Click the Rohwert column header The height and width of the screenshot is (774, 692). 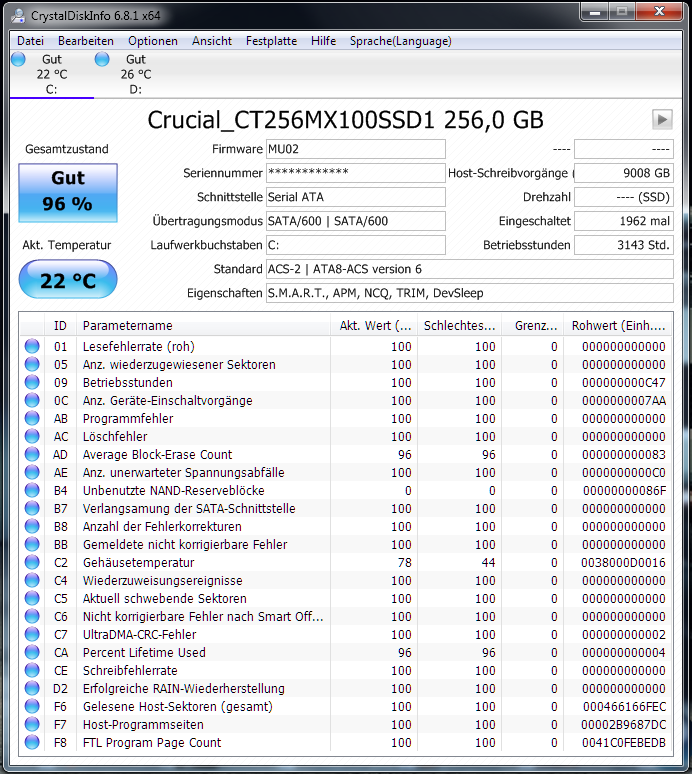pos(618,326)
